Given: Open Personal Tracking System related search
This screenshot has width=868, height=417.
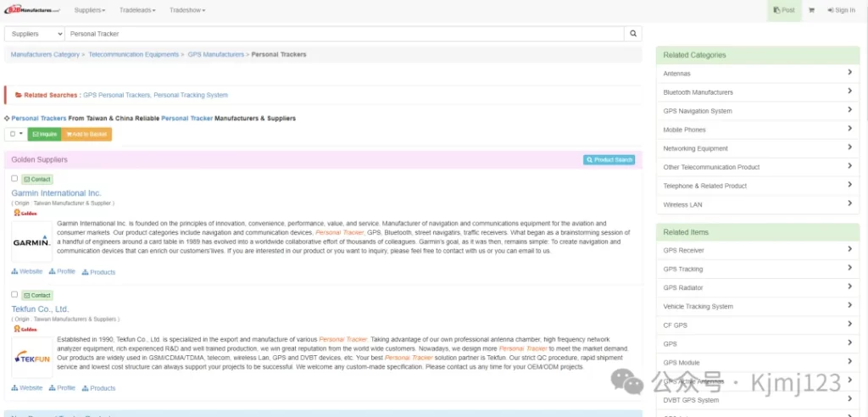Looking at the screenshot, I should coord(191,95).
